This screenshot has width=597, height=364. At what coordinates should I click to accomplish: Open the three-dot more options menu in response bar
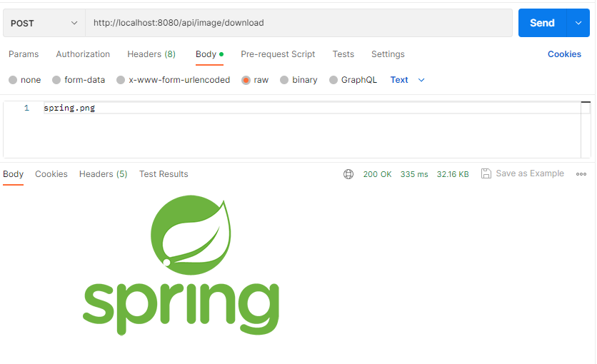tap(581, 174)
